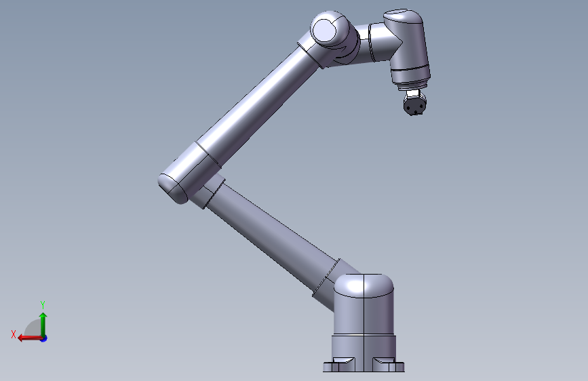Click the green Y axis arrow on triad
588x381 pixels.
coord(43,324)
